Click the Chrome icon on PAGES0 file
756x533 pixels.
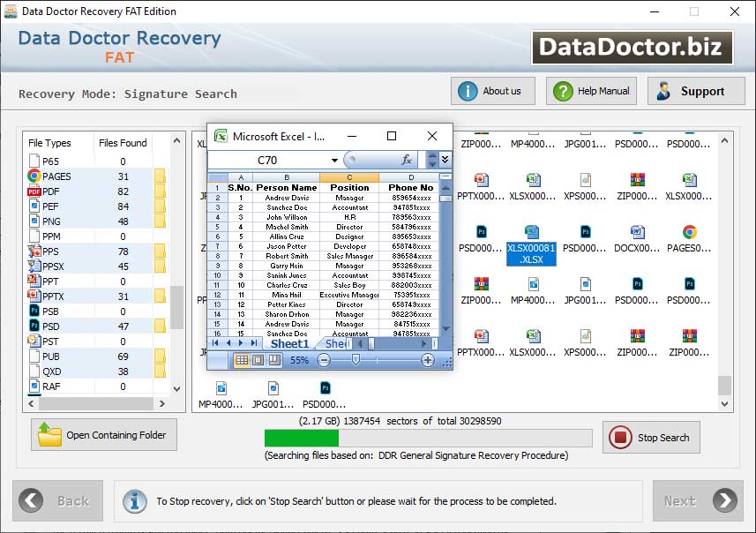[x=690, y=232]
